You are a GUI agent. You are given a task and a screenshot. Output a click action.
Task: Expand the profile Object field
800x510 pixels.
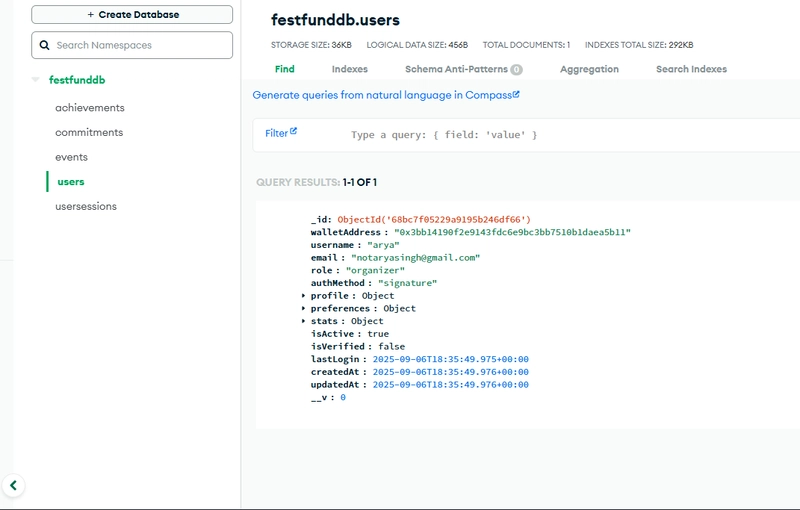304,295
